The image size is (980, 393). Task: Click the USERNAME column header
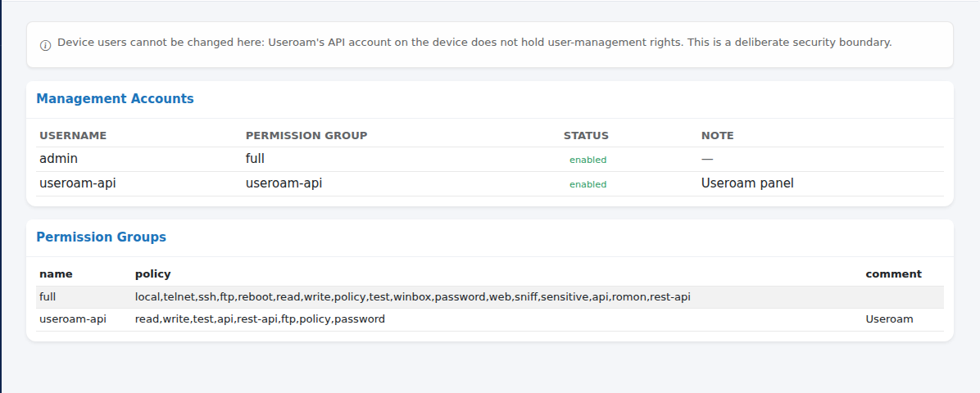click(73, 136)
